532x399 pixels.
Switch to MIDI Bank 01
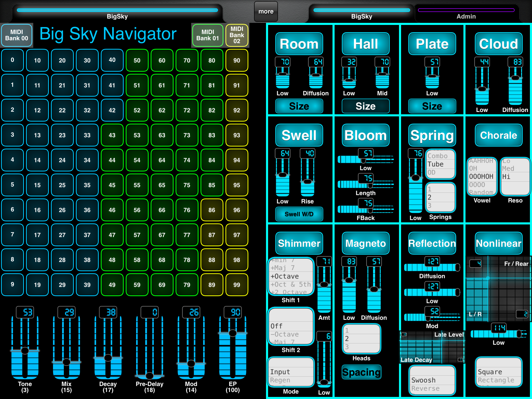pyautogui.click(x=208, y=35)
